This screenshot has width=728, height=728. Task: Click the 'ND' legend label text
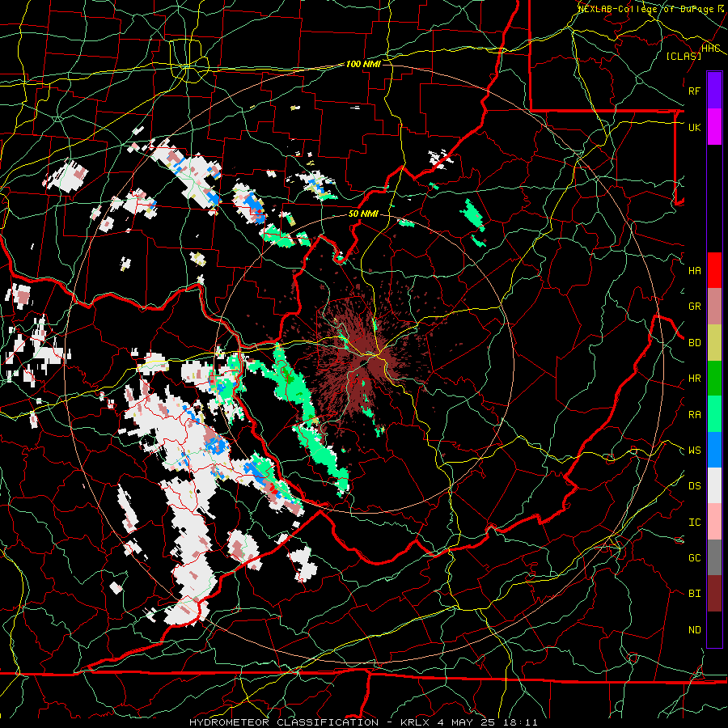[x=694, y=630]
